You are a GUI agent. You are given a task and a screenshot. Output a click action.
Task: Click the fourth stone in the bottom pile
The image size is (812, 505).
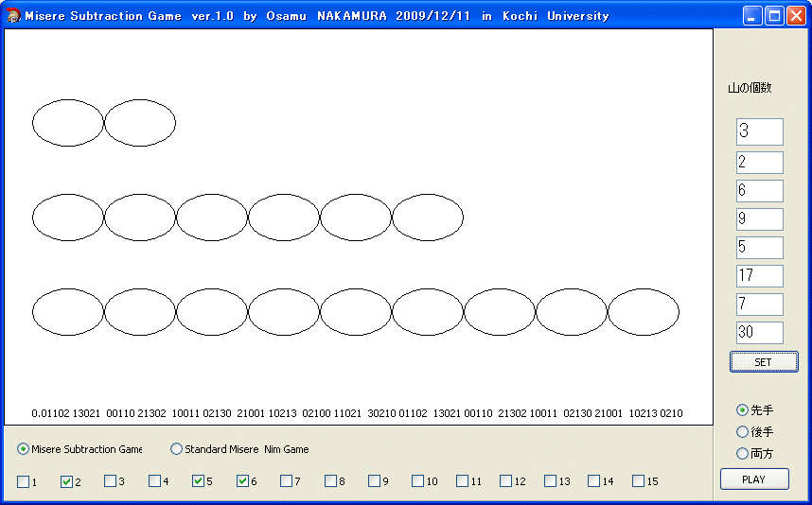click(x=284, y=312)
